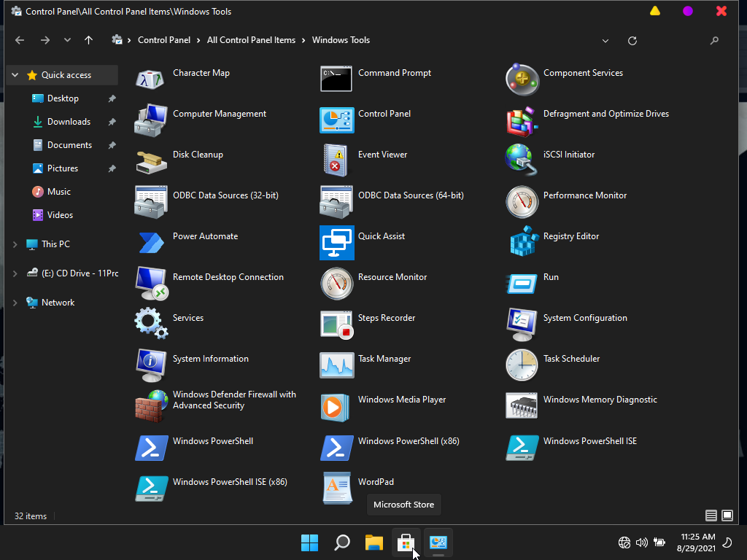Select the WordPad icon
The width and height of the screenshot is (747, 560).
pos(337,489)
